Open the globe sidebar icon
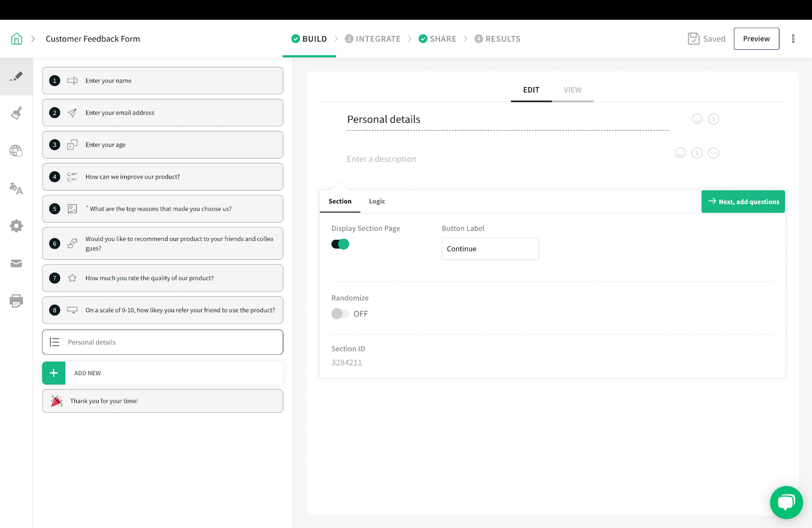The height and width of the screenshot is (528, 812). pos(16,151)
